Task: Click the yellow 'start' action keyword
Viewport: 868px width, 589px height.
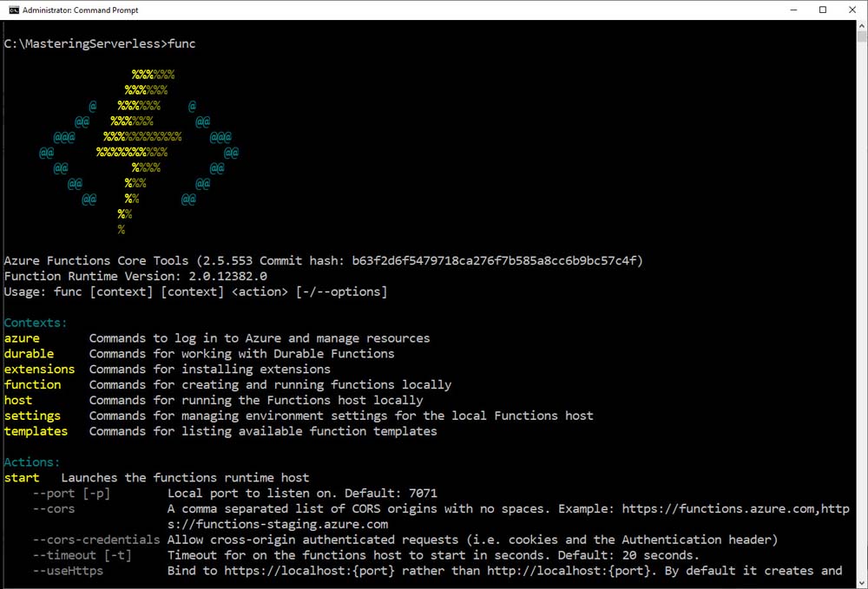Action: (x=22, y=478)
